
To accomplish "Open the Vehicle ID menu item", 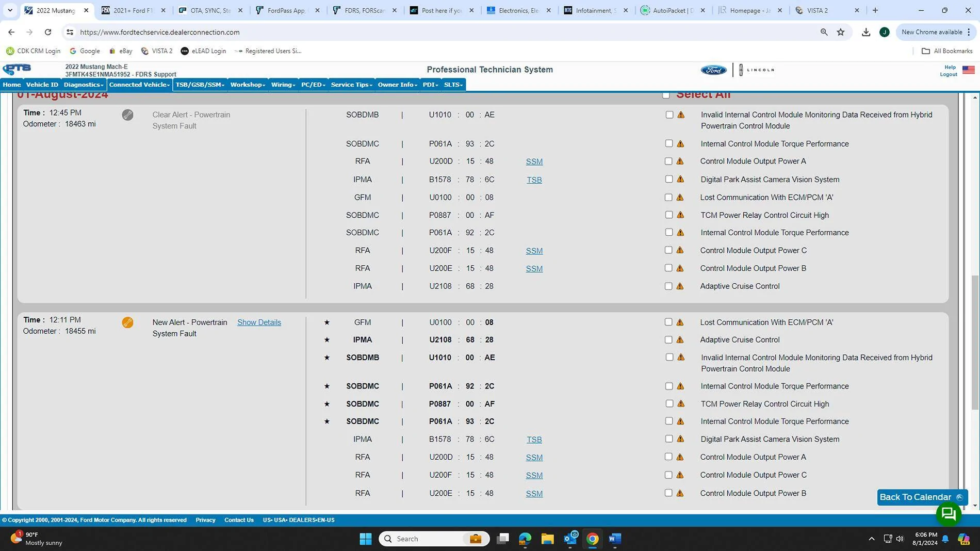I will [42, 85].
